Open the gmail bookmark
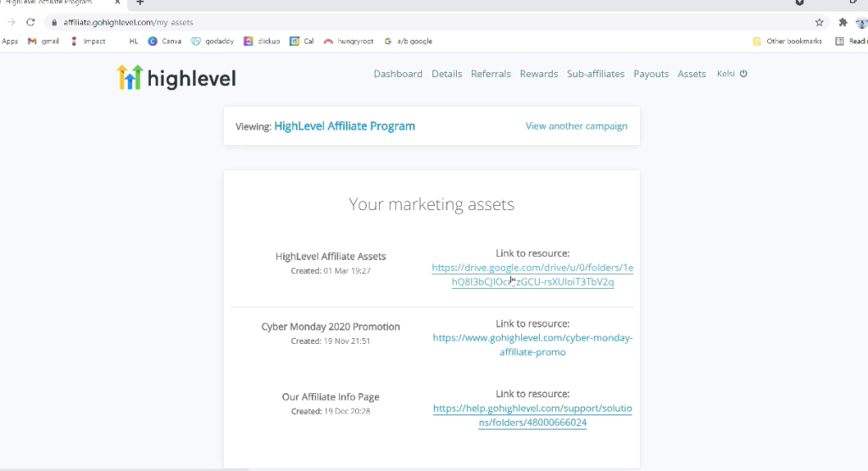 click(43, 42)
